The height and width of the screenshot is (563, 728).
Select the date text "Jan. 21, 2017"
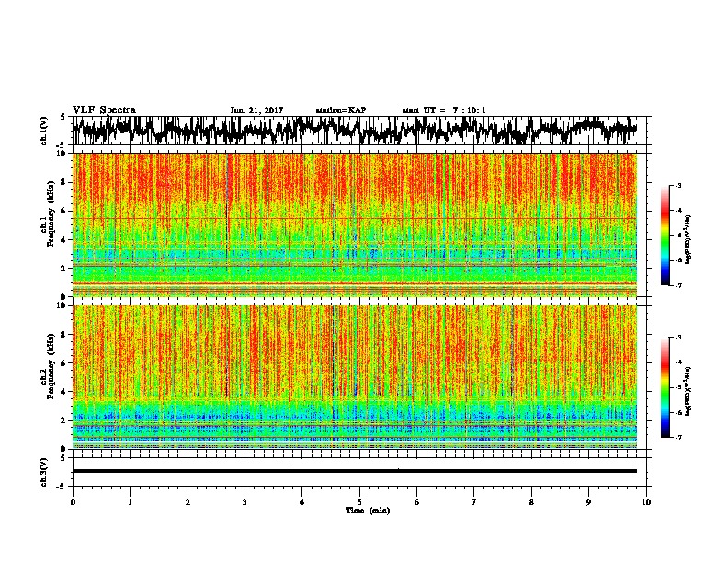coord(256,110)
